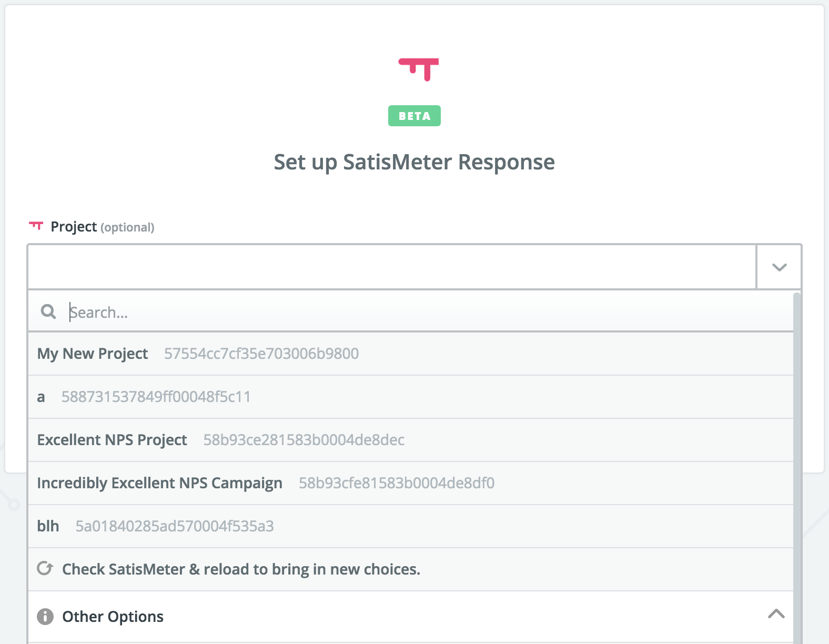Click the reload icon next to Check SatisMeter
This screenshot has width=829, height=644.
click(x=45, y=569)
